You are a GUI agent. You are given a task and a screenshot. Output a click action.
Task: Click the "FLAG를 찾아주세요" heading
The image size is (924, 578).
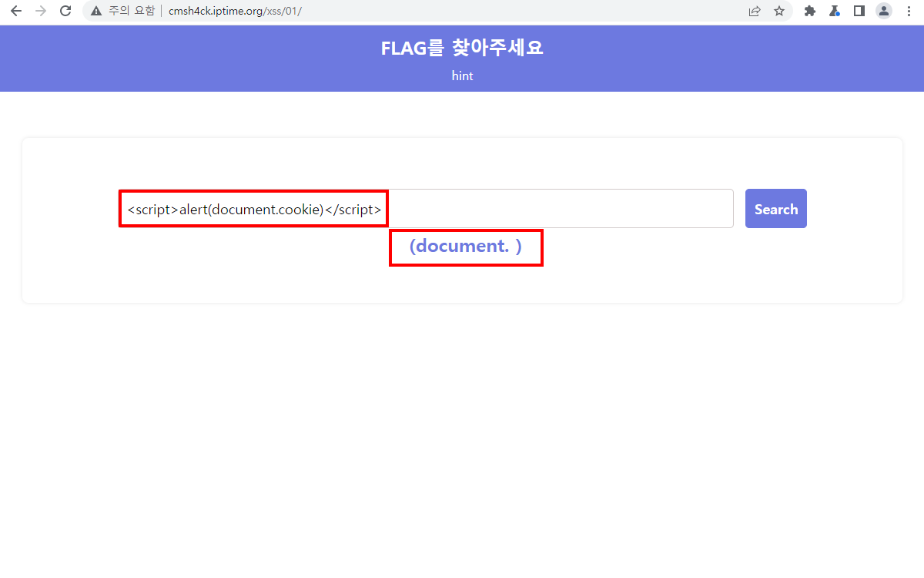coord(462,48)
